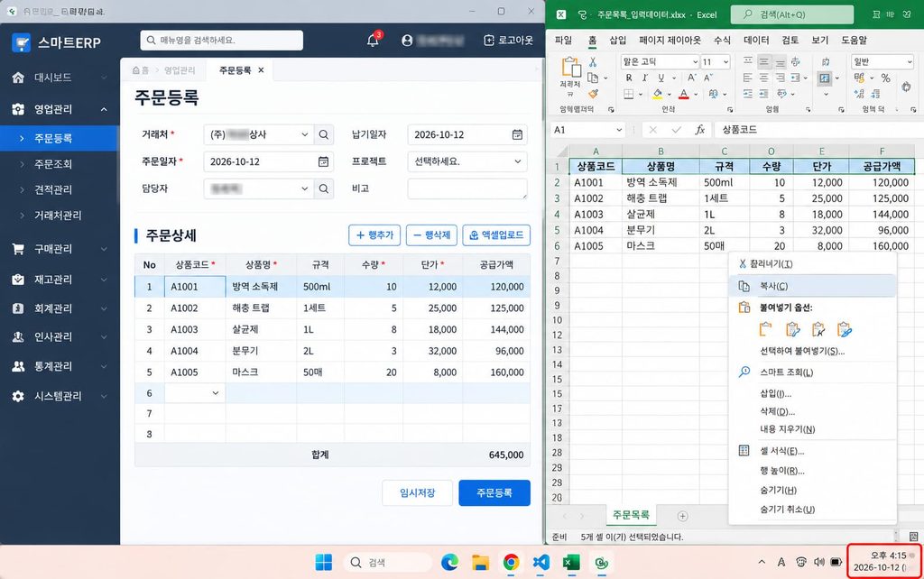Viewport: 924px width, 579px height.
Task: Click the magnifier next to 거래처 field
Action: pyautogui.click(x=324, y=135)
